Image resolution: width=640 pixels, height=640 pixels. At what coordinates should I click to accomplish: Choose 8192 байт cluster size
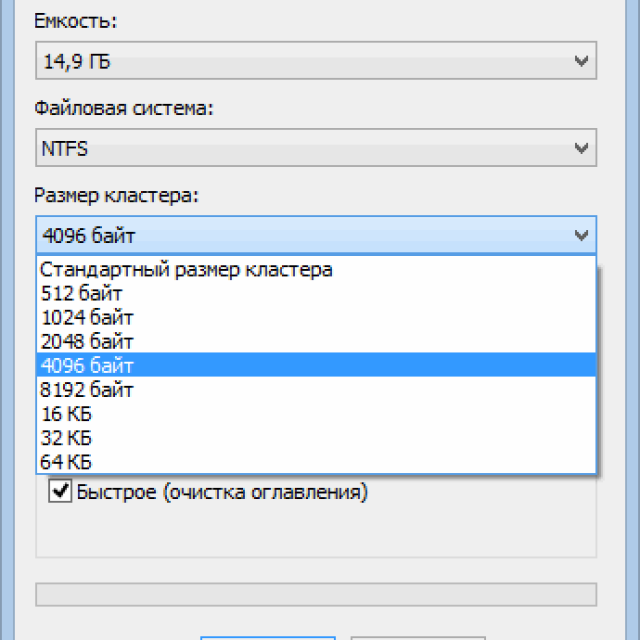pyautogui.click(x=316, y=389)
